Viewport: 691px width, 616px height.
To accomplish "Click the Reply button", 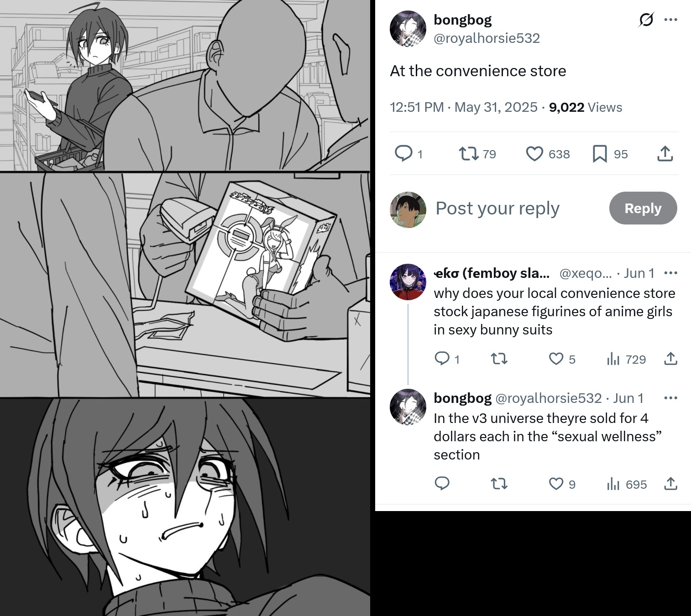I will [x=643, y=208].
